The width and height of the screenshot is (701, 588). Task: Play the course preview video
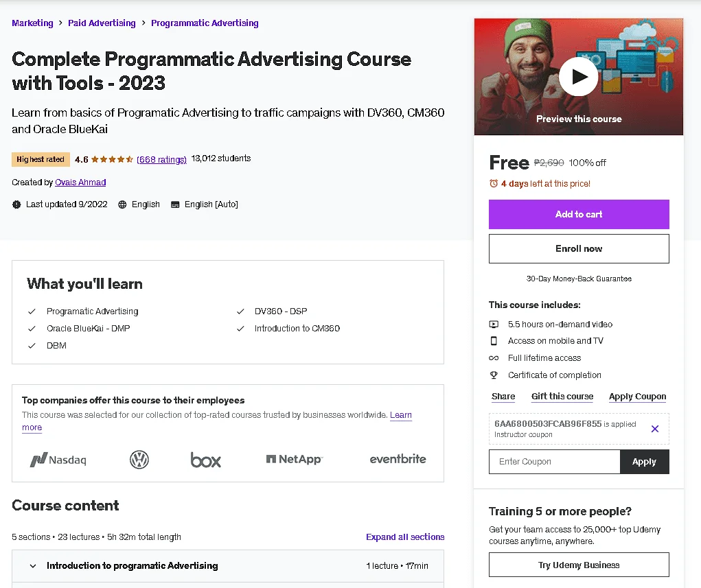click(x=579, y=76)
